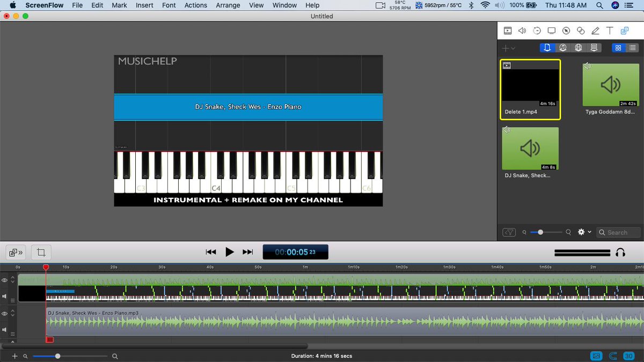Open the Apple menu
644x362 pixels.
coord(12,5)
